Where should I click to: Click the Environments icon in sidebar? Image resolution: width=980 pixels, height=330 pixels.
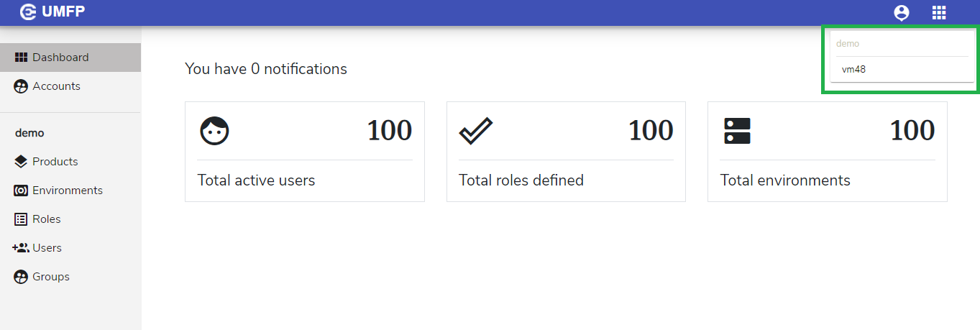pos(21,191)
